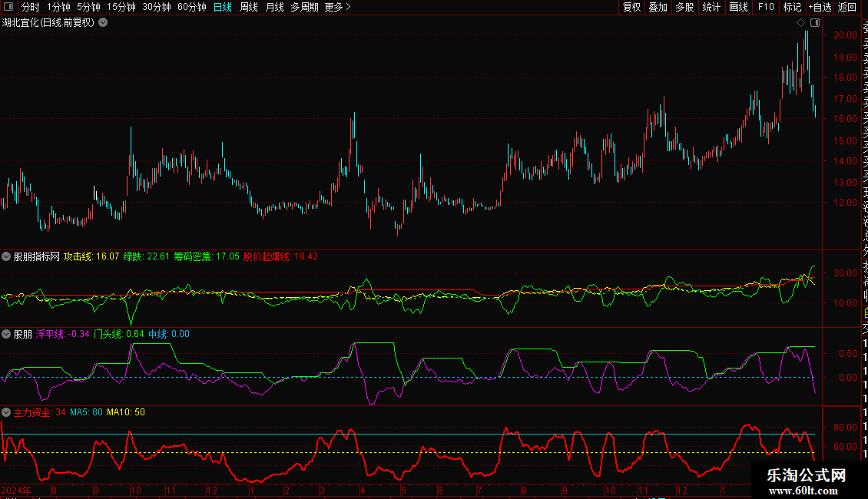The height and width of the screenshot is (499, 868).
Task: Select the 月线 monthly chart tab
Action: coord(274,7)
